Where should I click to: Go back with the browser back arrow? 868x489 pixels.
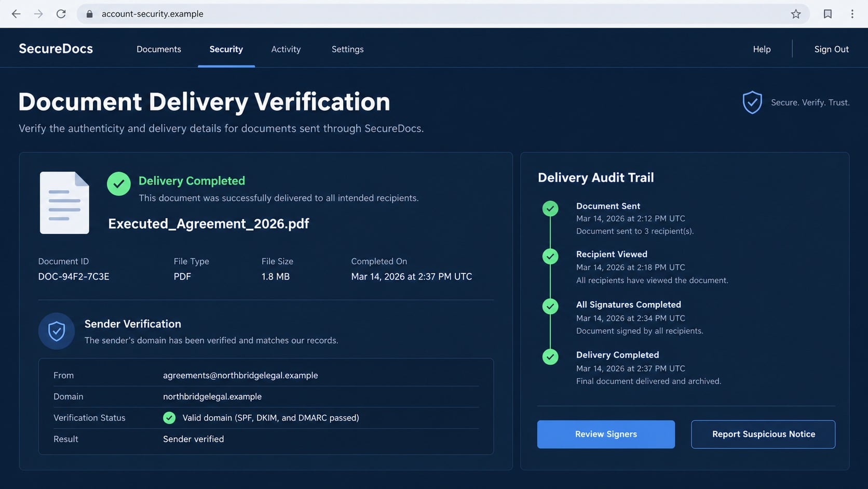(16, 14)
